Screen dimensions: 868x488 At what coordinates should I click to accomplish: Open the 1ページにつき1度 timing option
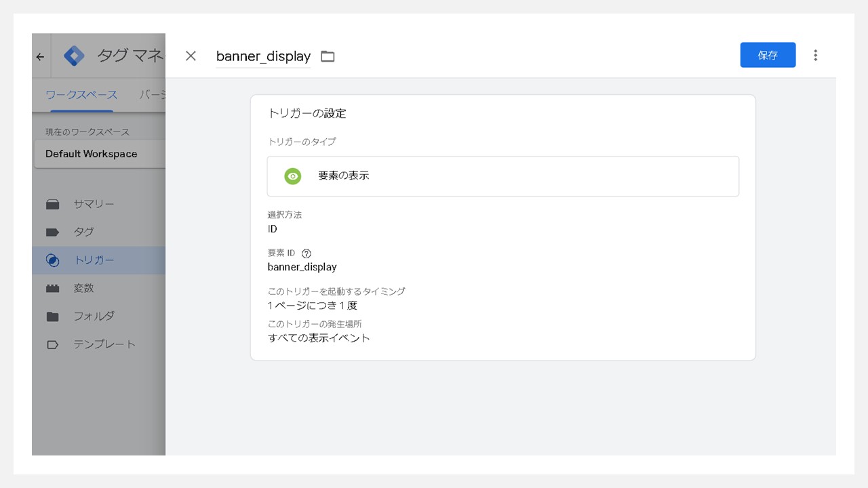point(311,305)
